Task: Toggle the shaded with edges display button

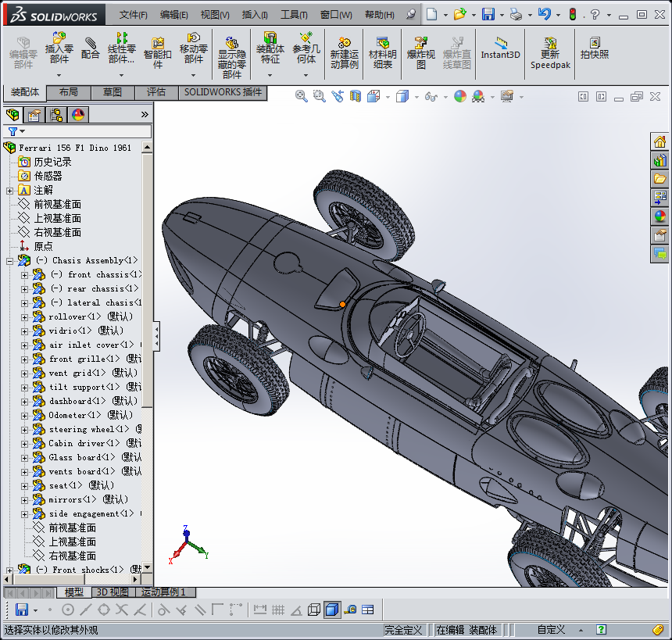Action: pyautogui.click(x=332, y=610)
